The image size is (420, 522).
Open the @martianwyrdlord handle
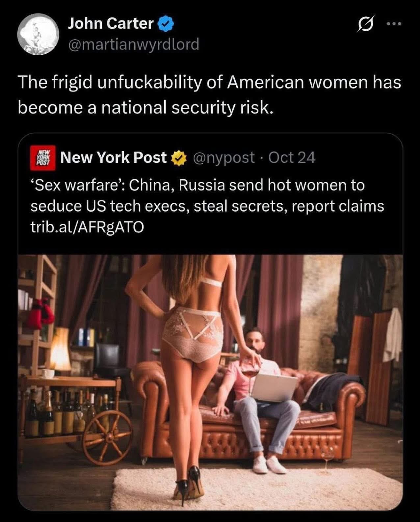point(134,44)
